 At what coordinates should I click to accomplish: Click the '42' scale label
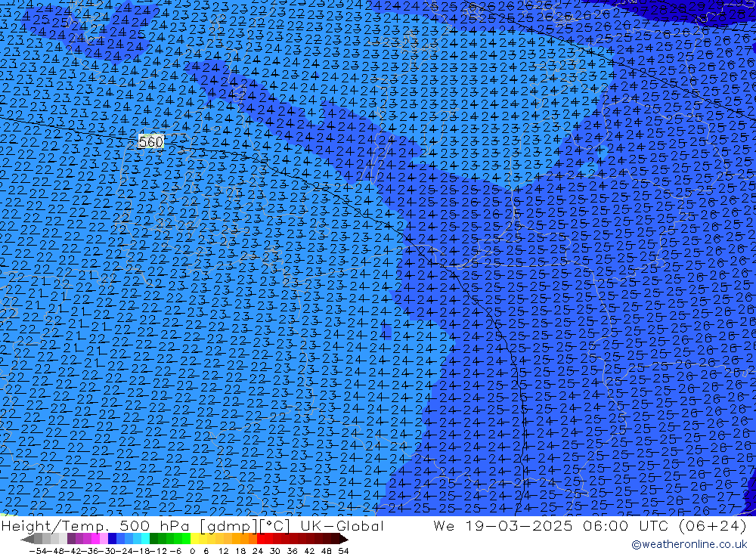coord(309,551)
